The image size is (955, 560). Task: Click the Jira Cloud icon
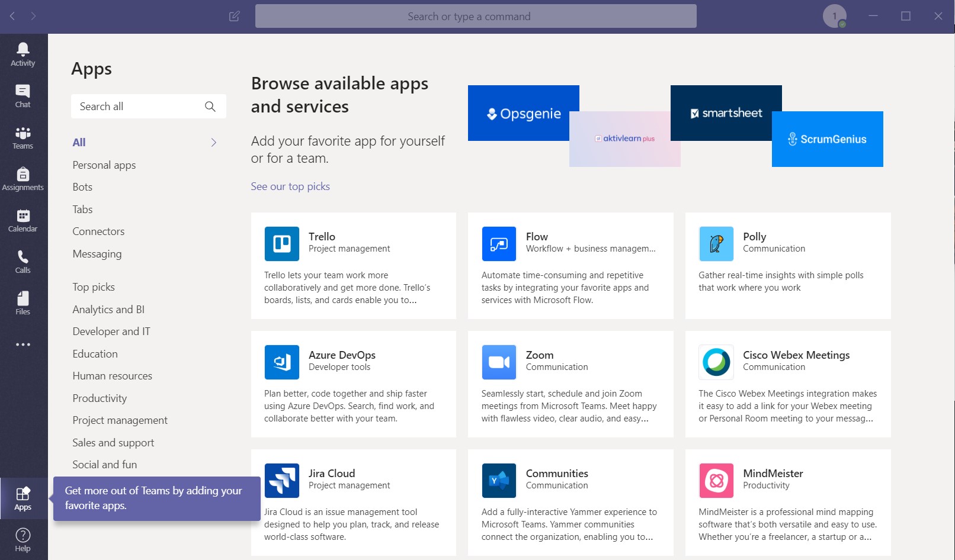click(282, 480)
